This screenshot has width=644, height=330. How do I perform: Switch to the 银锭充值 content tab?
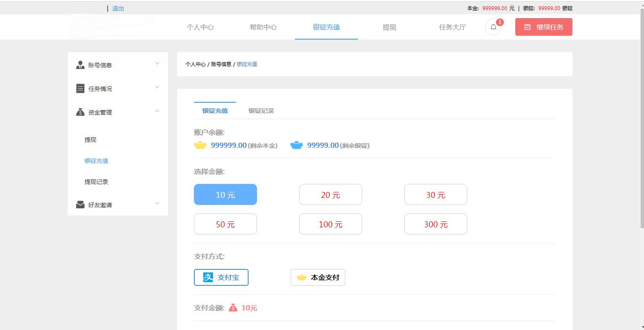pos(215,111)
